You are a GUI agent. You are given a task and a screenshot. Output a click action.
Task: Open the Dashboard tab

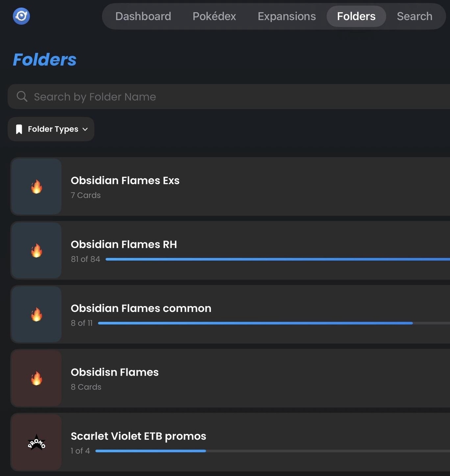(x=143, y=16)
